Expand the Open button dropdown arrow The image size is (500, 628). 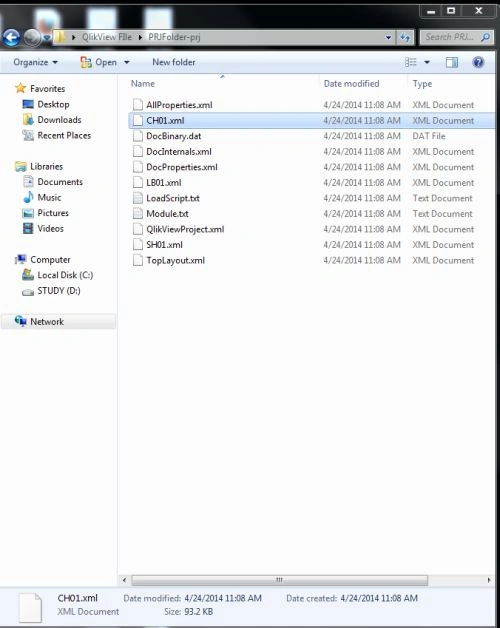point(127,62)
